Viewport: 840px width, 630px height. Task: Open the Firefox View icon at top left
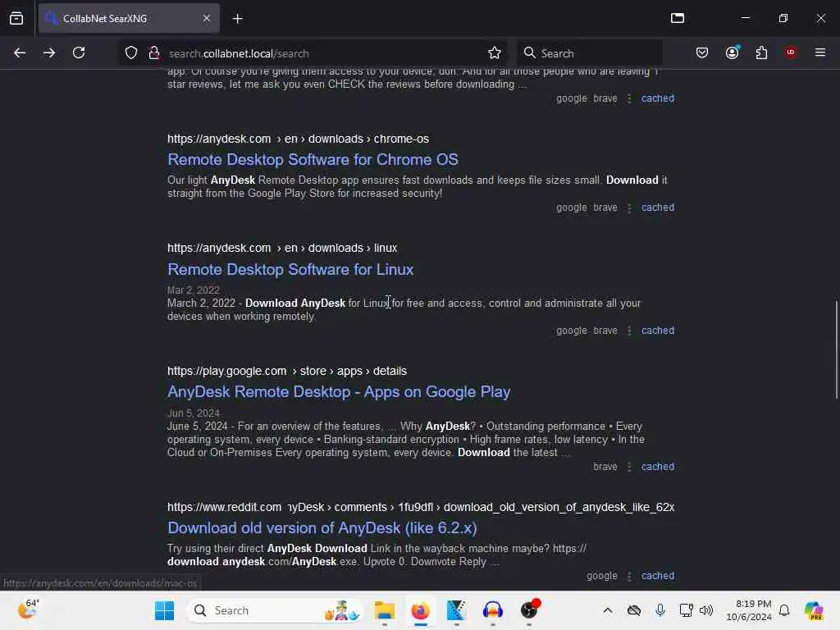(16, 19)
